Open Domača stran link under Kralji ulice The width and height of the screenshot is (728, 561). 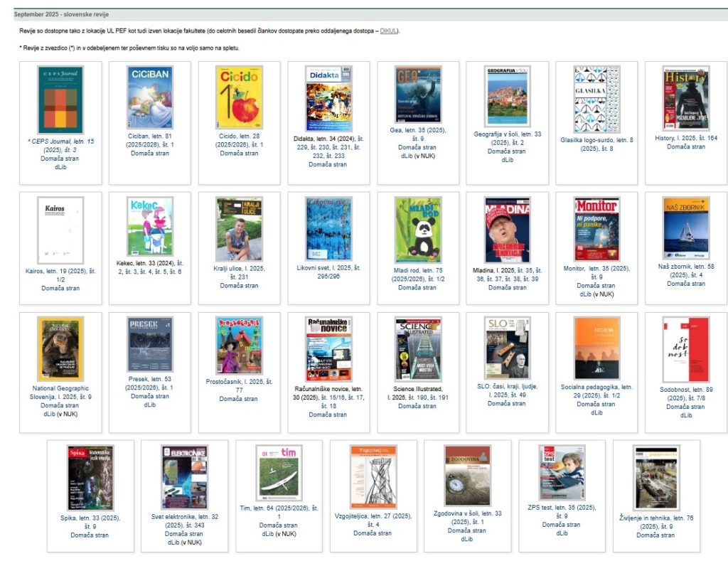click(x=239, y=286)
